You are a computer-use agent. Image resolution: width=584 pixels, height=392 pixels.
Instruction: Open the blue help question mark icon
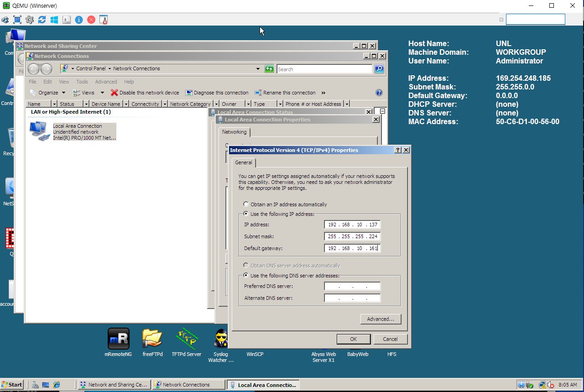pos(379,93)
